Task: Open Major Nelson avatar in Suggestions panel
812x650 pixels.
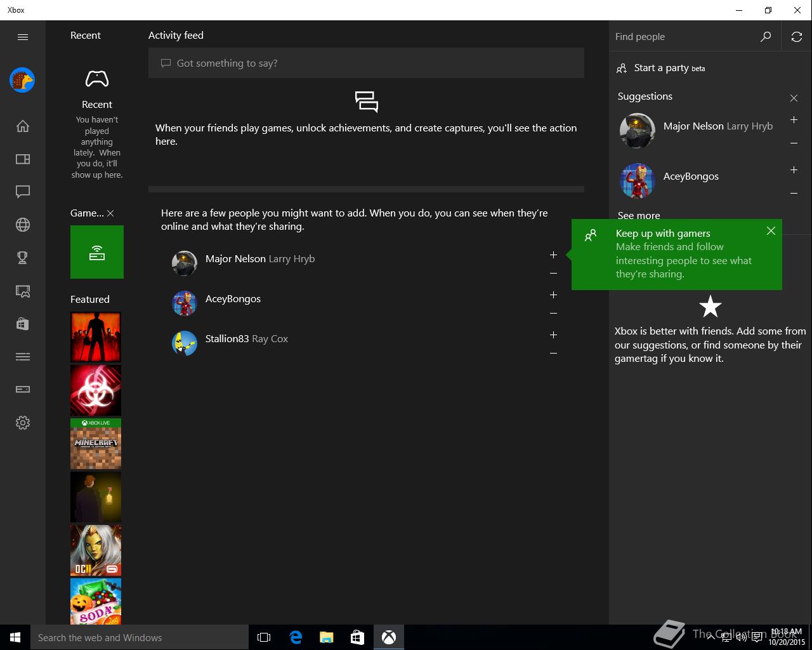Action: point(637,131)
